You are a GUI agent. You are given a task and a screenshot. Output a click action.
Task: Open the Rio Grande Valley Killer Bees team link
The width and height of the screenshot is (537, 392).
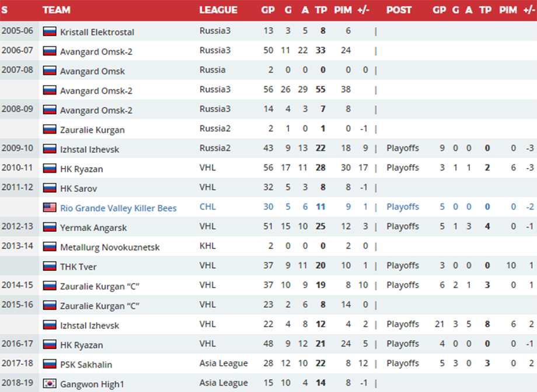coord(118,208)
